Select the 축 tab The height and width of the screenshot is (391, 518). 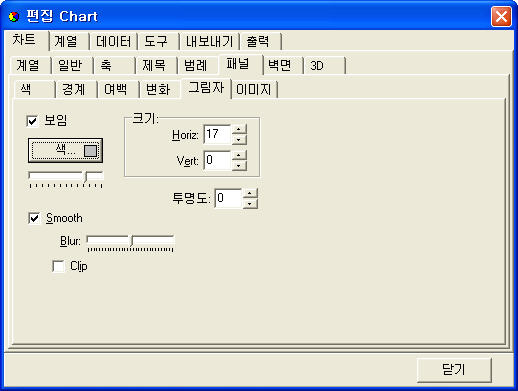point(114,65)
